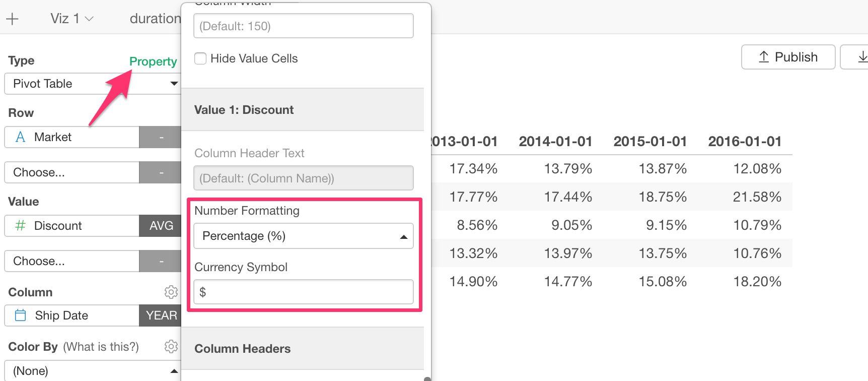Click the (What is this?) help link

point(101,347)
